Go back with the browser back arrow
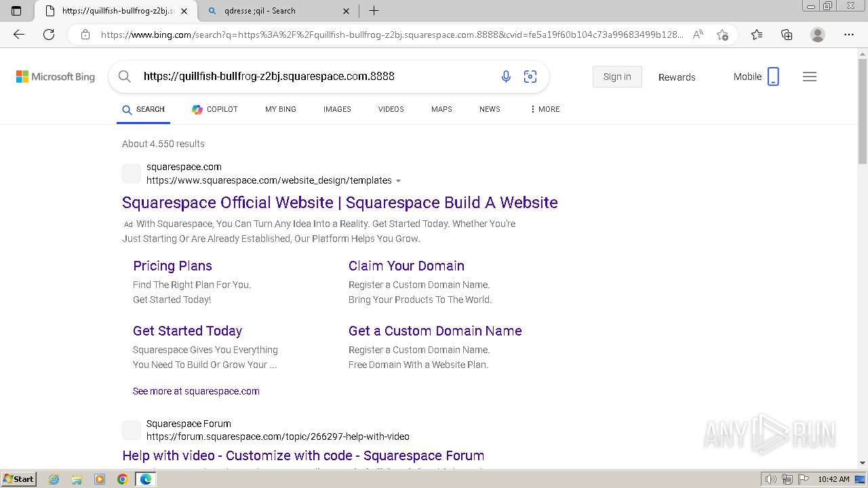The image size is (868, 488). (19, 35)
